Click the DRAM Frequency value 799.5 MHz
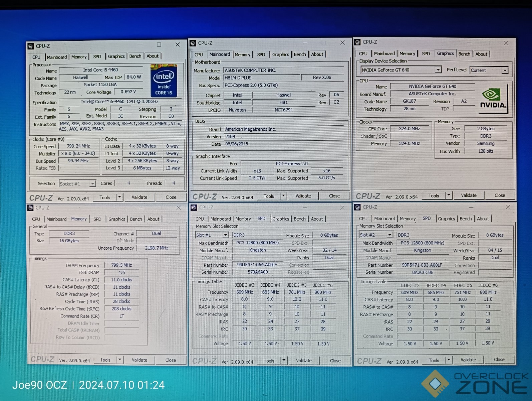532x401 pixels. 121,265
